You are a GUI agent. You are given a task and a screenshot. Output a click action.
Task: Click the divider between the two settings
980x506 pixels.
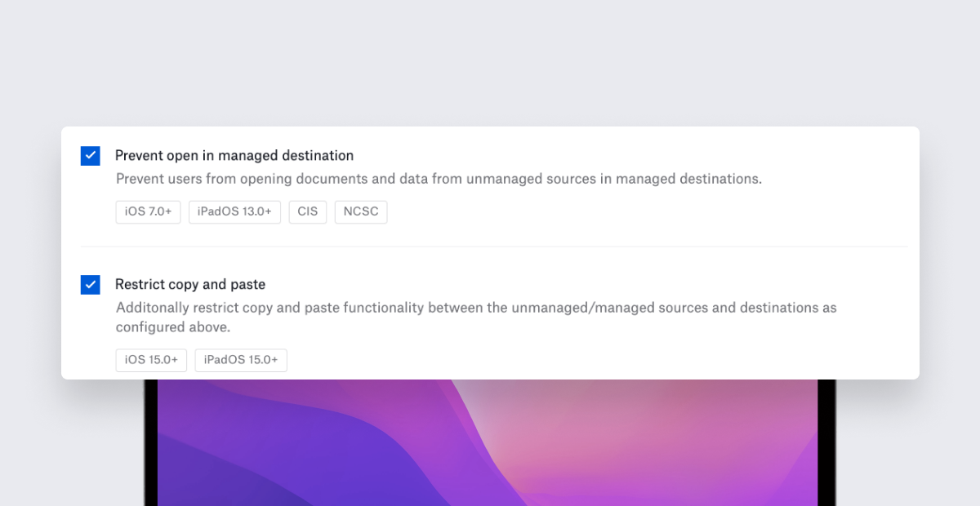click(x=490, y=247)
